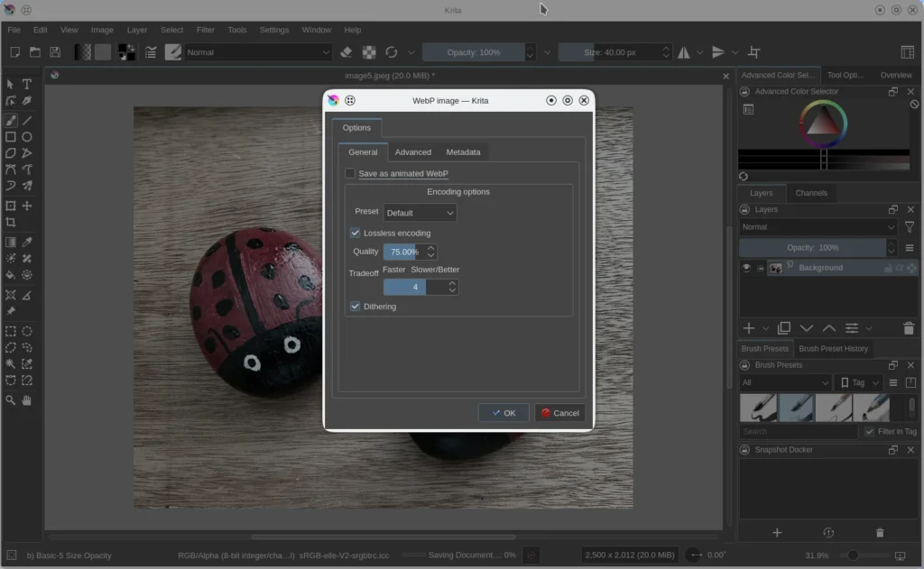Select the Gradient tool

(x=11, y=242)
